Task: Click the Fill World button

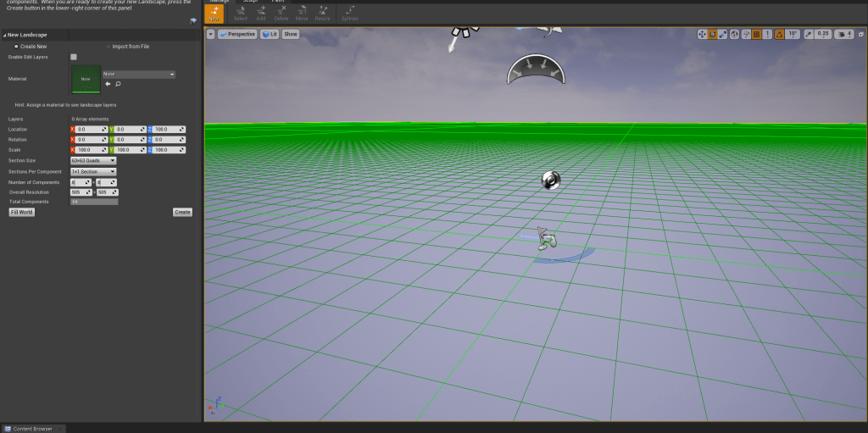Action: tap(21, 212)
